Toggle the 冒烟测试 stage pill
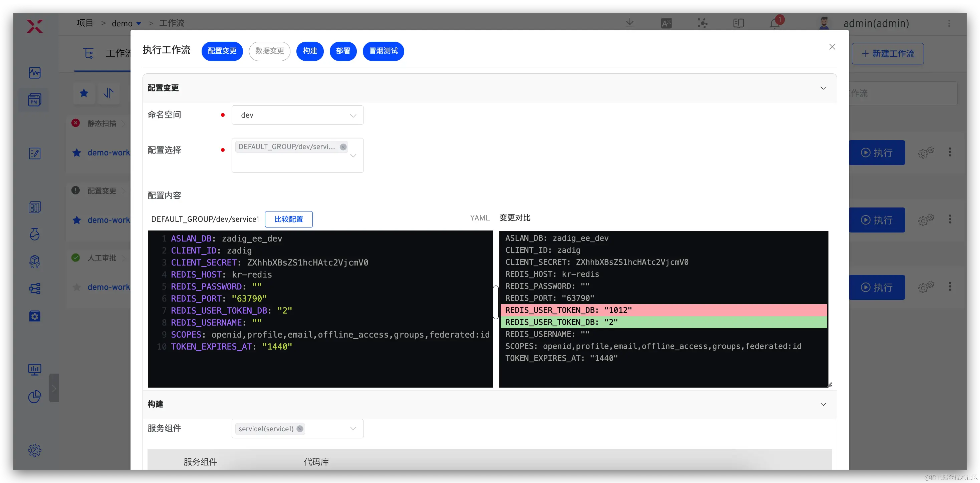 pyautogui.click(x=383, y=51)
